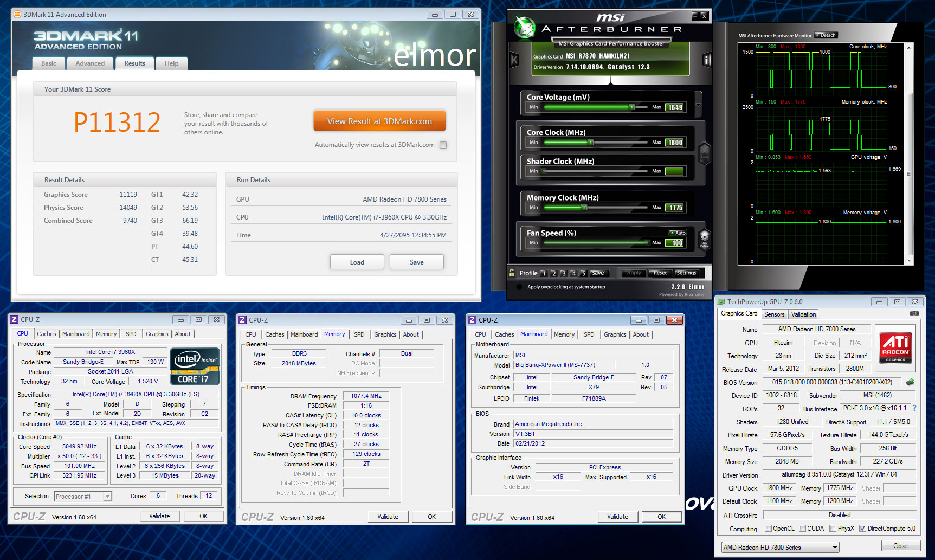Click the GPU-Z screenshot camera icon

pos(914,313)
